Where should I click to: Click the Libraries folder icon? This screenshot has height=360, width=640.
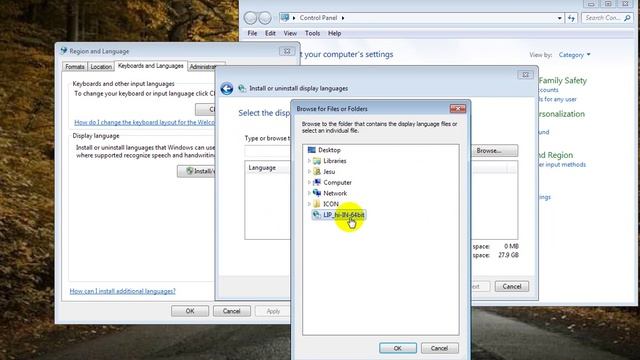click(317, 161)
